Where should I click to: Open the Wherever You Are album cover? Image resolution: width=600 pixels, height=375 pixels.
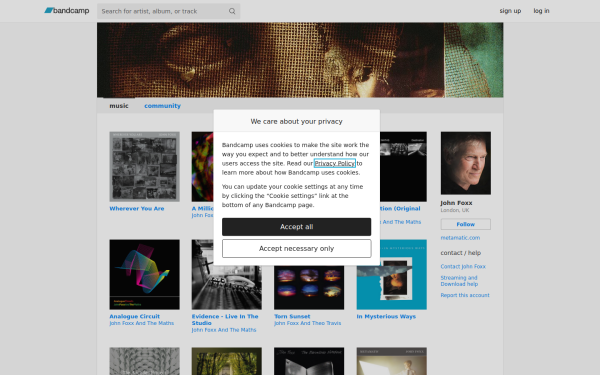coord(144,166)
